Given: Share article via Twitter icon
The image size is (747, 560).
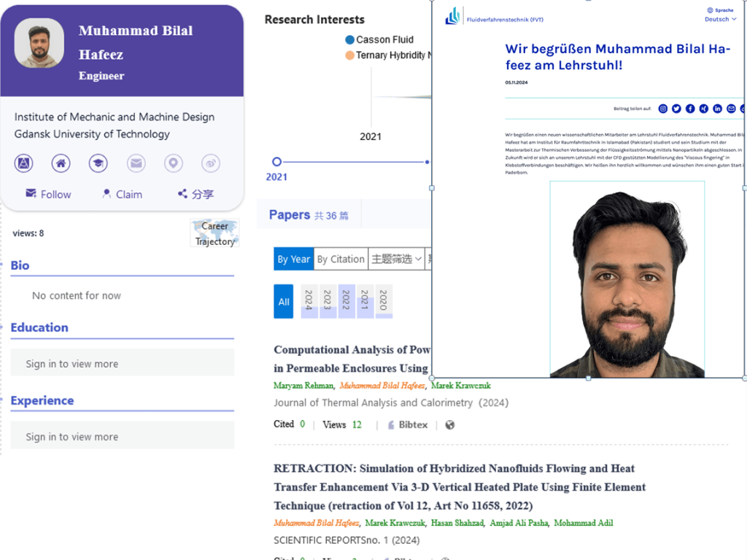Looking at the screenshot, I should pos(676,109).
